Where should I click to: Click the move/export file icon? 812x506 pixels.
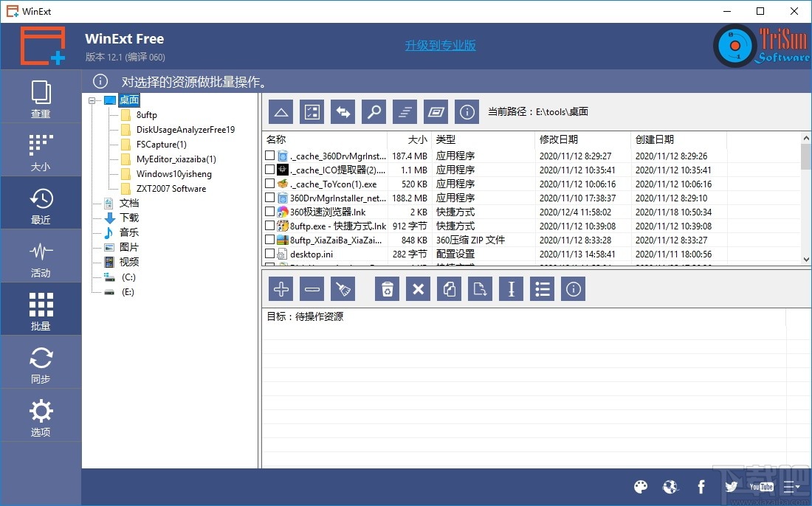coord(480,288)
